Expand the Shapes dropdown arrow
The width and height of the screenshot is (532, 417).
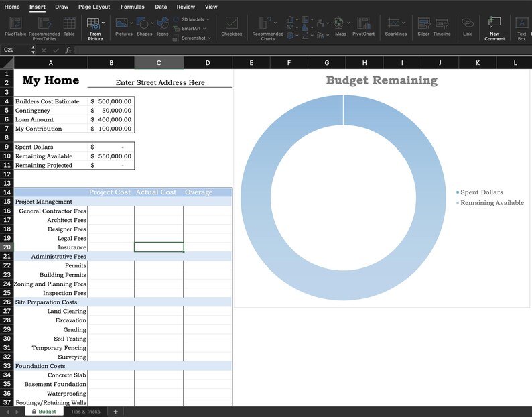152,23
